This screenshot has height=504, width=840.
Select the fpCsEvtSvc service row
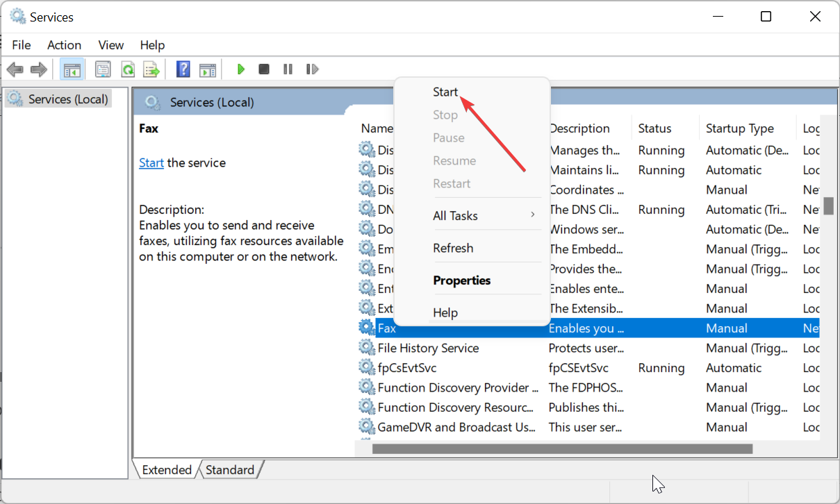tap(588, 368)
